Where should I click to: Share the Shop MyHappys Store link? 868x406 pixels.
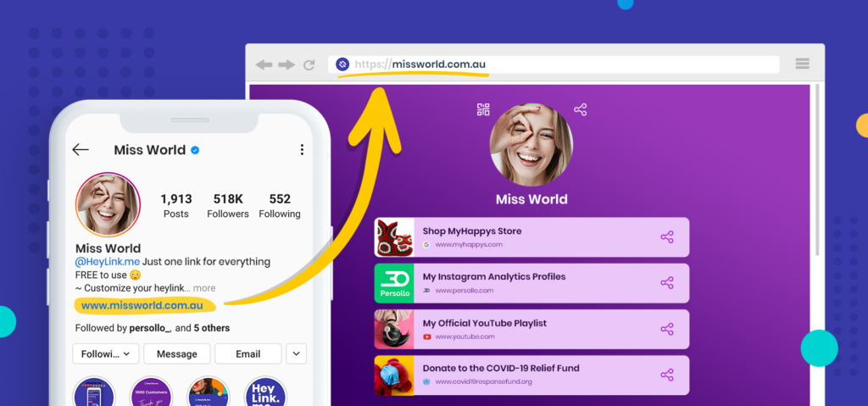coord(666,237)
